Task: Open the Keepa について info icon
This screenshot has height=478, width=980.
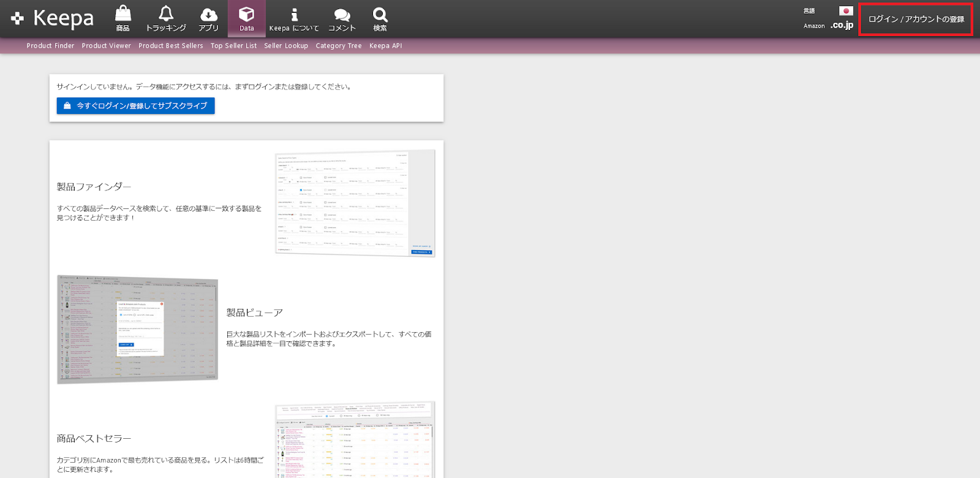Action: point(294,18)
